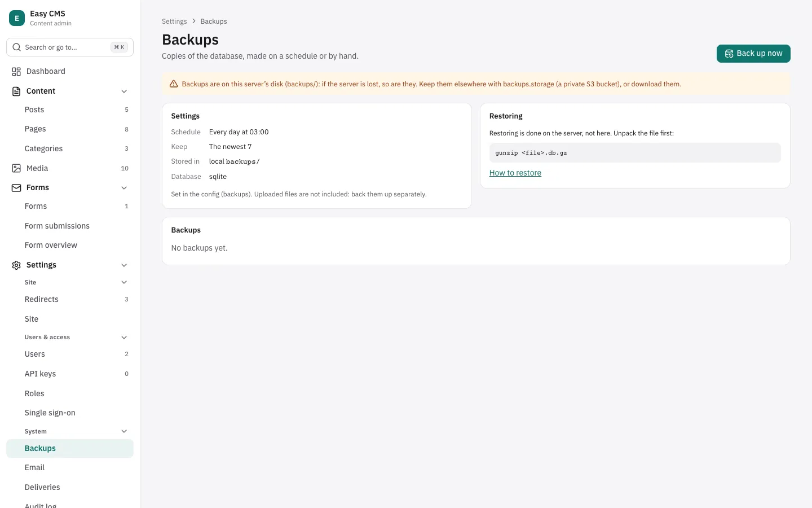Viewport: 812px width, 508px height.
Task: Collapse the System subsection chevron
Action: pos(124,432)
